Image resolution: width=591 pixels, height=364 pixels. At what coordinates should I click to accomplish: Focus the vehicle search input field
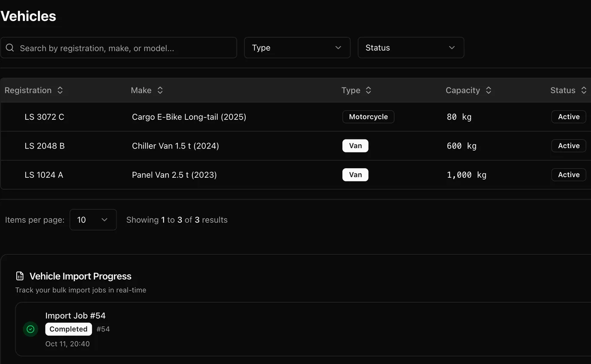coord(119,48)
